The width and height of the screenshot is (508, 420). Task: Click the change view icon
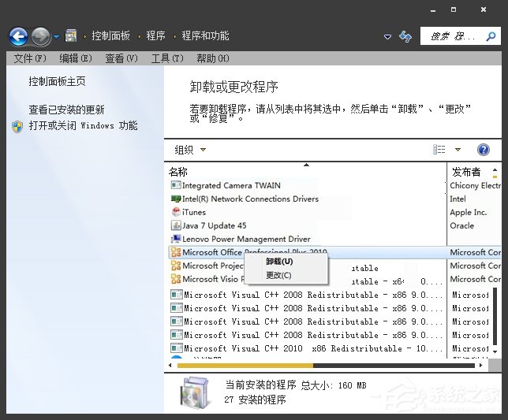pyautogui.click(x=439, y=150)
